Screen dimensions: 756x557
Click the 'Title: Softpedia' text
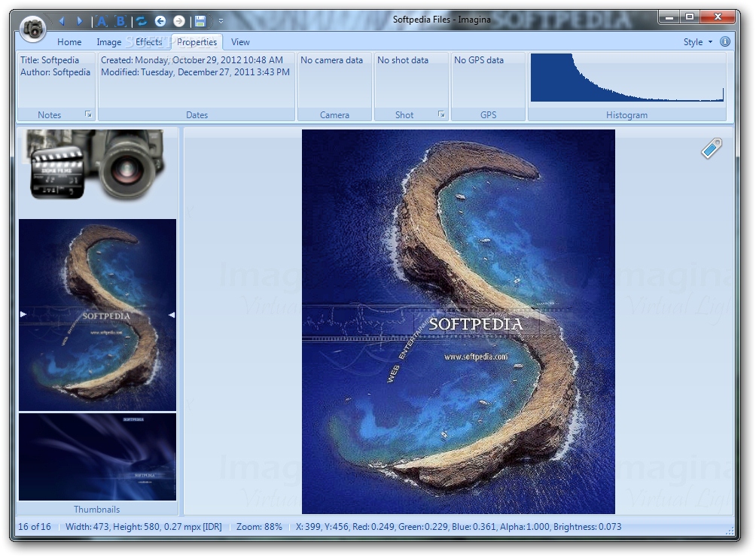(x=50, y=59)
